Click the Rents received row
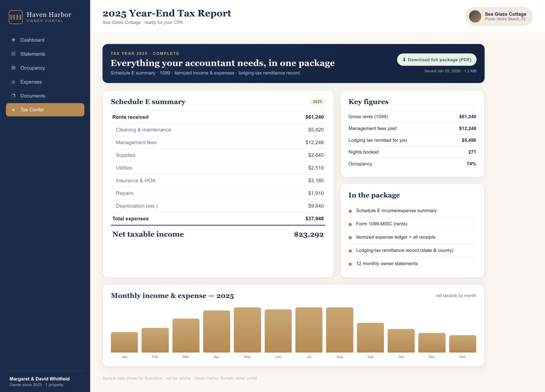The height and width of the screenshot is (392, 545). 218,117
